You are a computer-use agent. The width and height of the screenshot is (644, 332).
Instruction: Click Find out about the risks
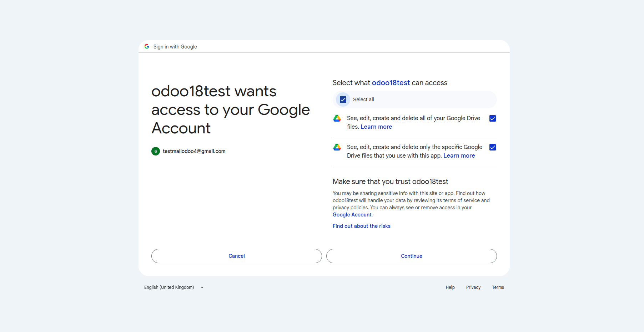(362, 226)
